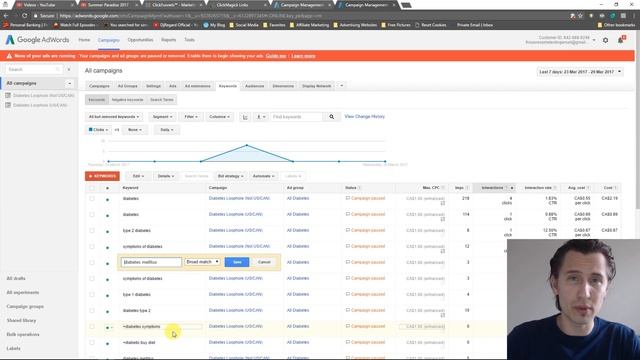Image resolution: width=640 pixels, height=360 pixels.
Task: Switch to the Audiences tab
Action: click(x=254, y=86)
